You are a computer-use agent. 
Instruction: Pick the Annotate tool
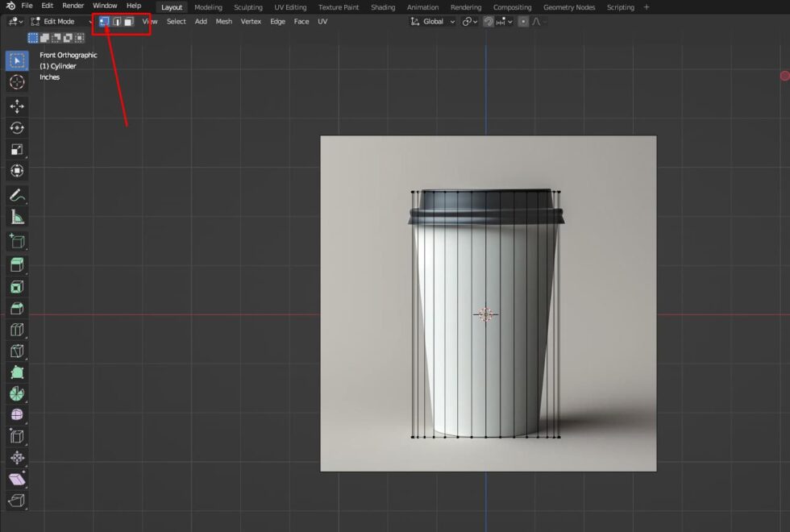pos(18,195)
